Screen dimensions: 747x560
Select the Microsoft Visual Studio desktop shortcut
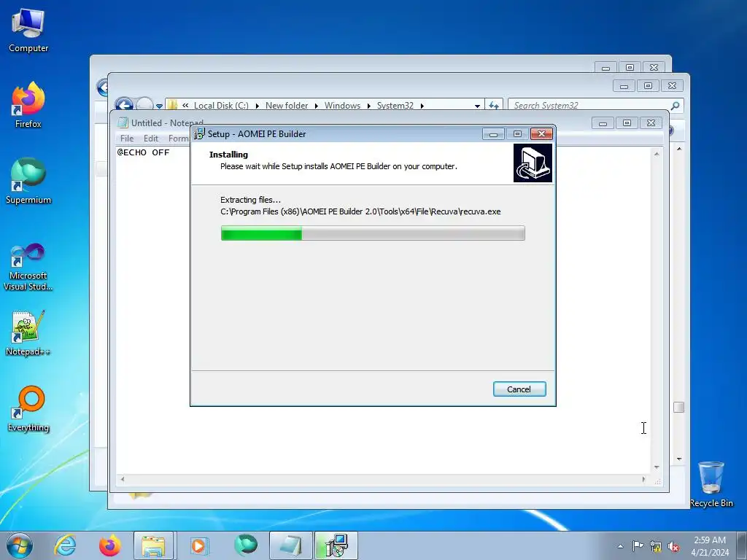[28, 267]
